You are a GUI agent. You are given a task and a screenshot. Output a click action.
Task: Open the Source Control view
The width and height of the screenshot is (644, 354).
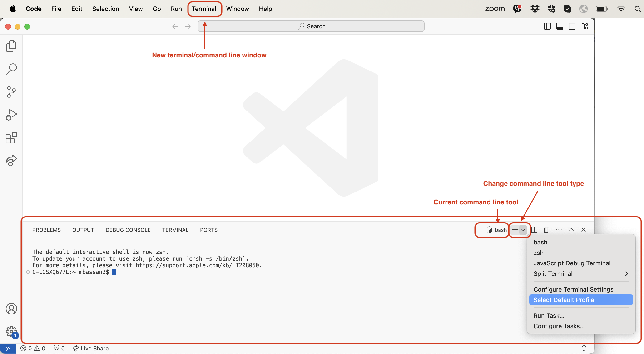(11, 92)
